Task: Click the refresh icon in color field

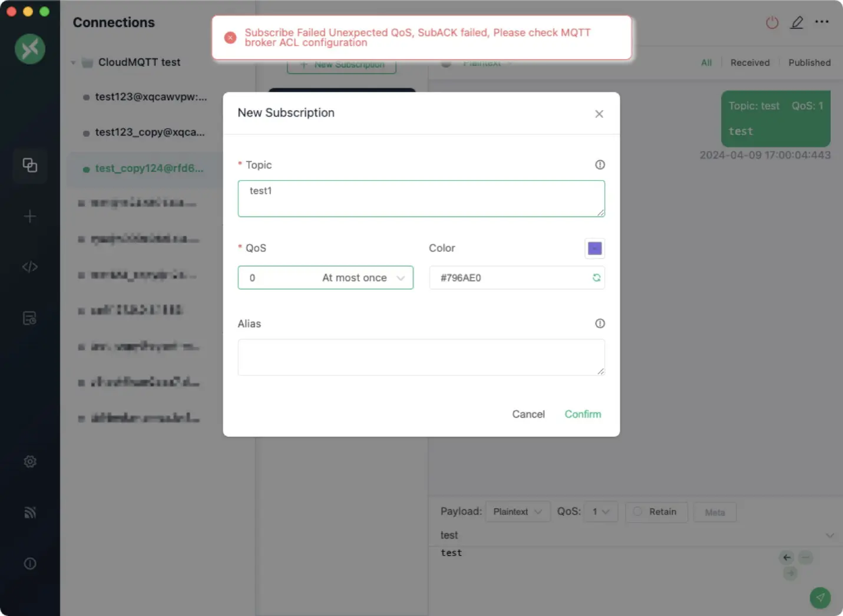Action: pos(596,278)
